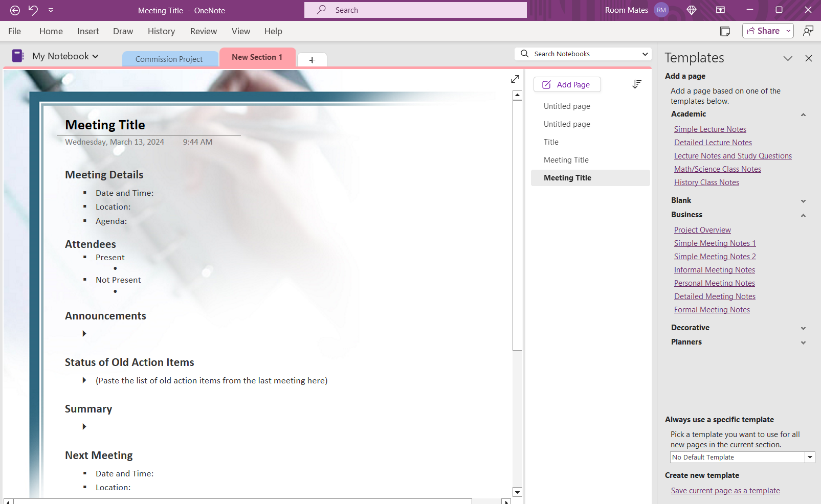Close the Templates pane
821x504 pixels.
809,58
